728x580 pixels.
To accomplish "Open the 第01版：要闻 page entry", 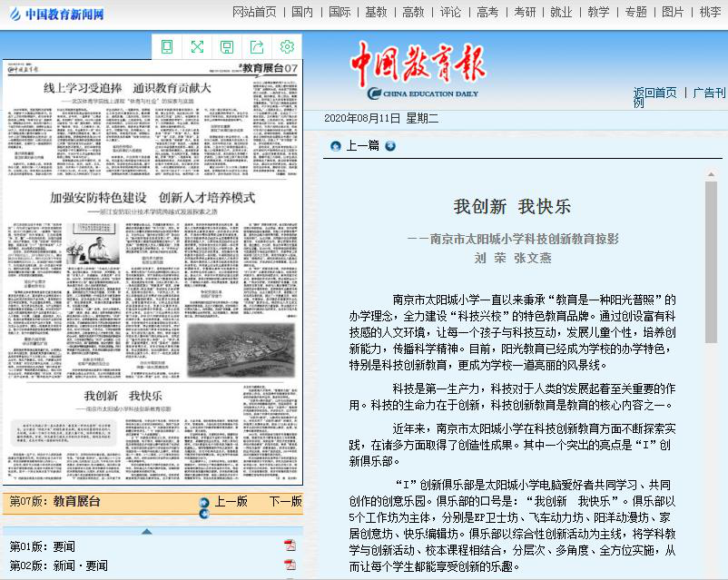I will coord(43,546).
